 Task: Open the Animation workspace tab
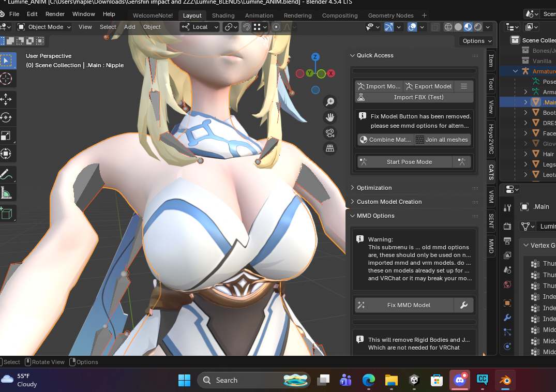coord(259,15)
